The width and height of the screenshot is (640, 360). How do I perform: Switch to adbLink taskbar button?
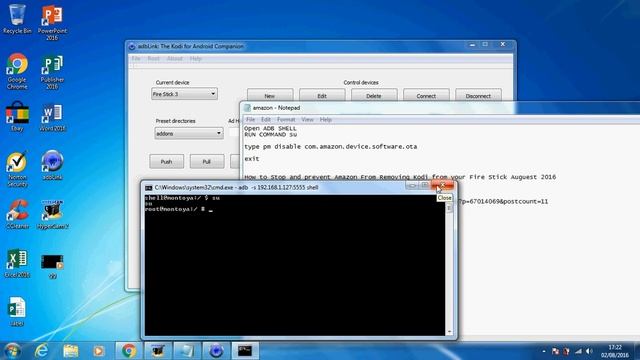click(216, 351)
